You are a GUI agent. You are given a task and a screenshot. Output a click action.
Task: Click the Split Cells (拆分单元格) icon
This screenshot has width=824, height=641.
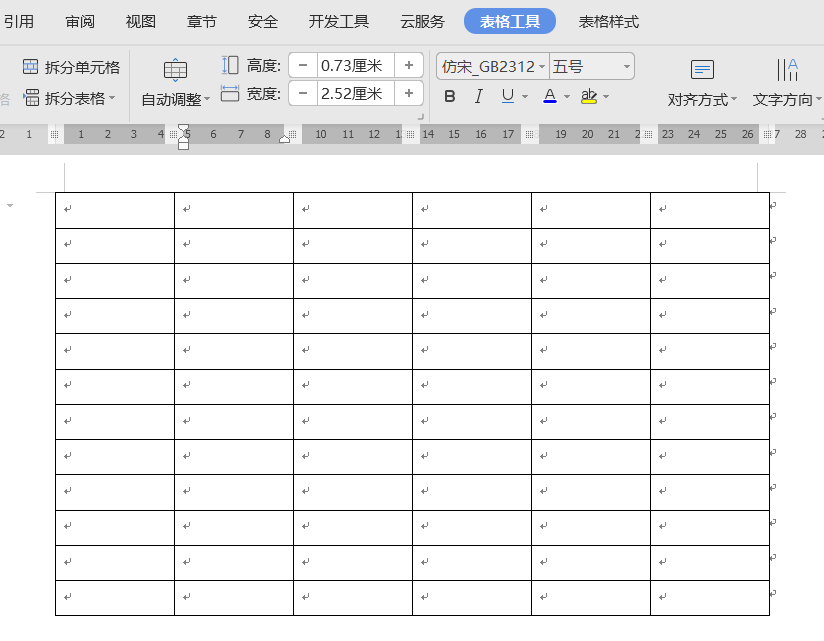coord(30,67)
